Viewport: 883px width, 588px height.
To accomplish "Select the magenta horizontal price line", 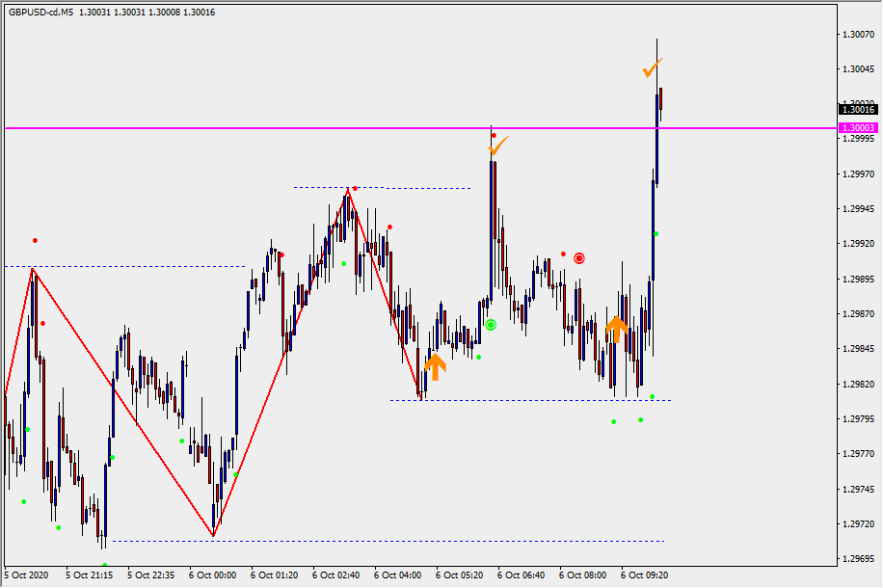I will [289, 127].
